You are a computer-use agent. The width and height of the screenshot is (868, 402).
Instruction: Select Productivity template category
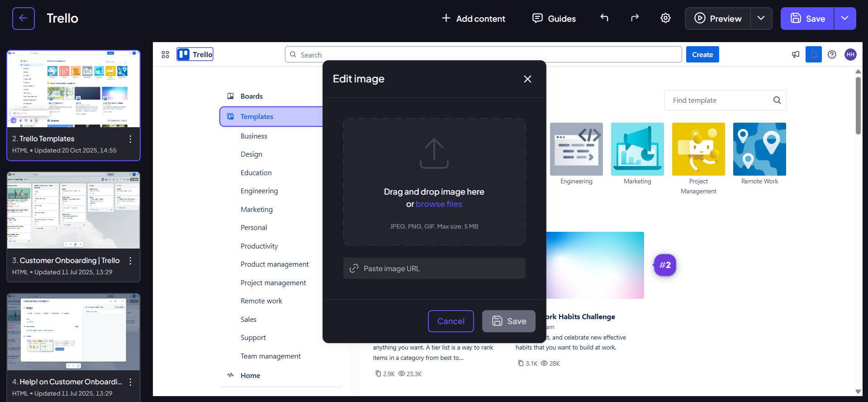259,246
